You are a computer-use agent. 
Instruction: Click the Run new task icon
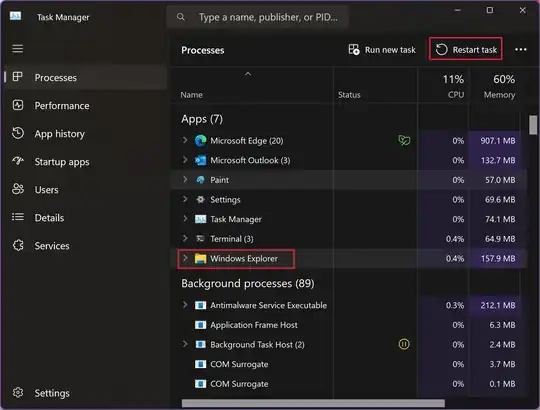coord(354,50)
